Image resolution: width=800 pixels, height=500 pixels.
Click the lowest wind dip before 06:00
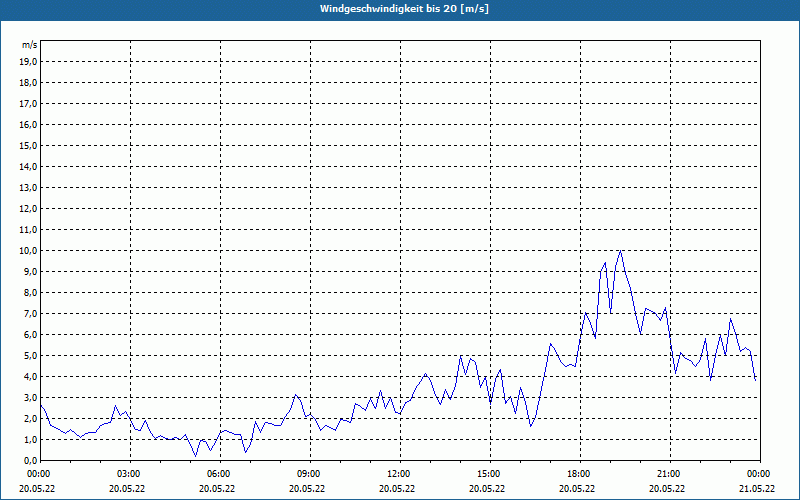(195, 456)
